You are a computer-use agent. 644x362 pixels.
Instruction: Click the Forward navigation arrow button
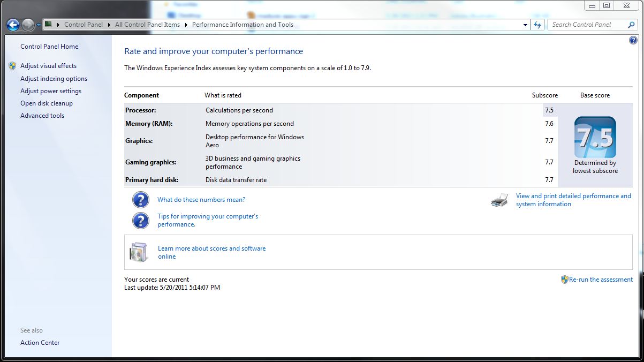28,25
